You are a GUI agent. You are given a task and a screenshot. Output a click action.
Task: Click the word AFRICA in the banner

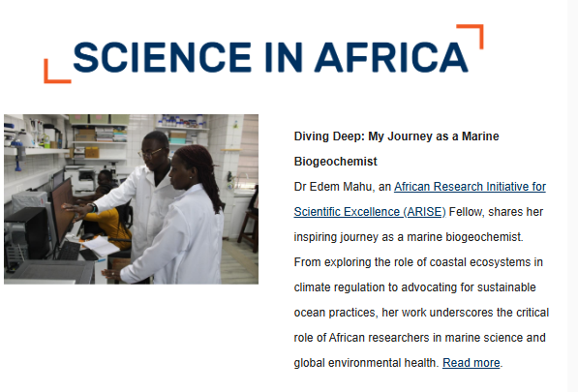coord(391,57)
